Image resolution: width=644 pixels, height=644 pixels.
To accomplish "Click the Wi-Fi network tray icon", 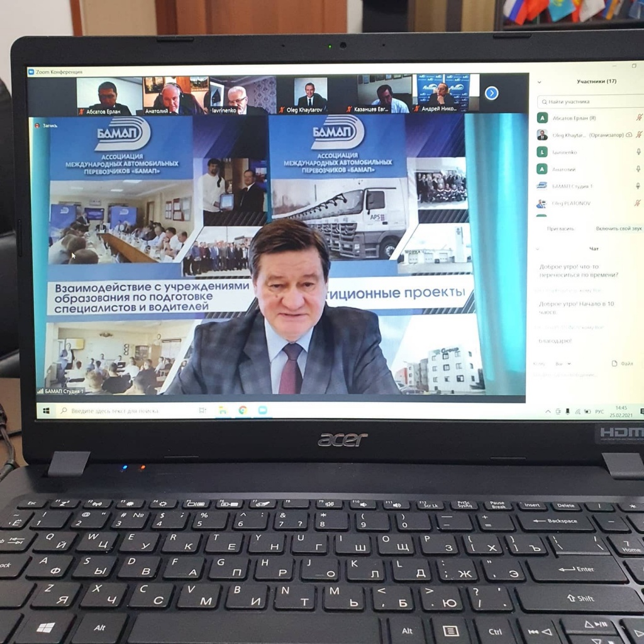I will click(577, 411).
